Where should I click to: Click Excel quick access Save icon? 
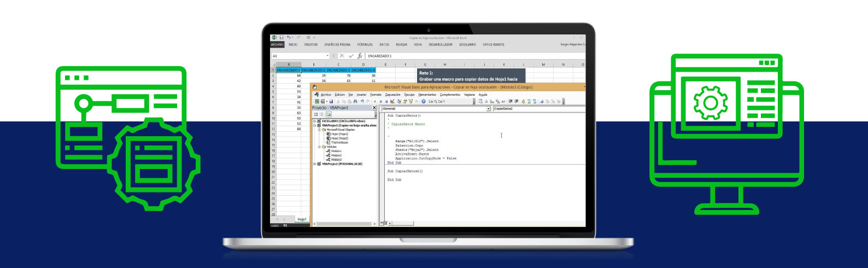pos(281,37)
